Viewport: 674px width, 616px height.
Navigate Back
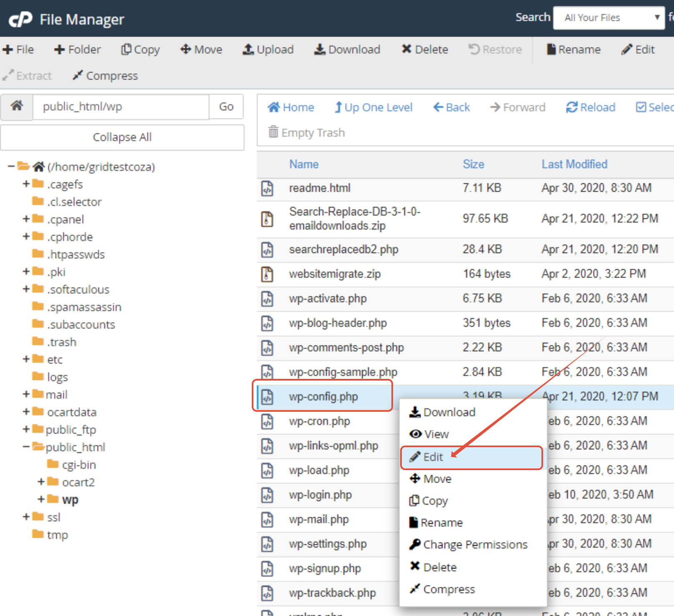[452, 108]
